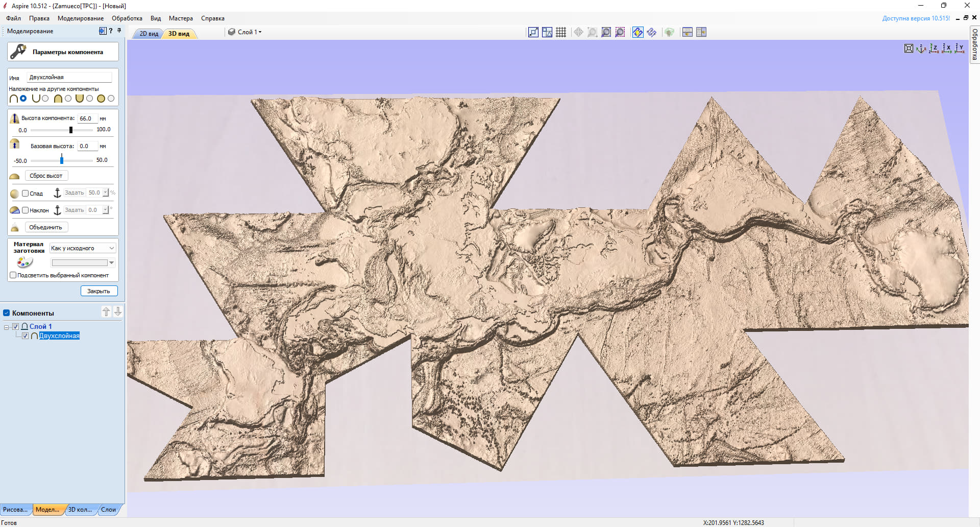Collapse the Слой 1 tree node

point(7,327)
